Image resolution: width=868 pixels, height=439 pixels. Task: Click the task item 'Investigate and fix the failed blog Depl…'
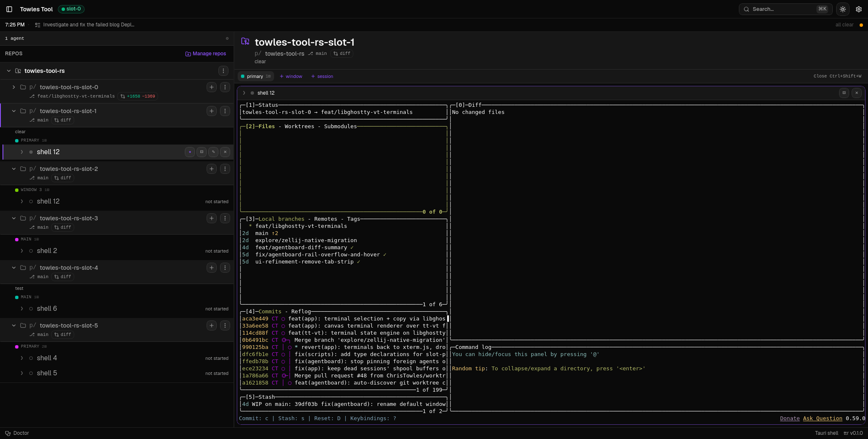click(x=85, y=25)
